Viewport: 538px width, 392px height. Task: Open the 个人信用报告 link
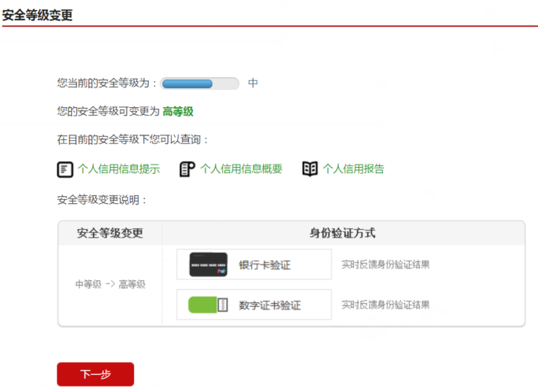coord(354,169)
